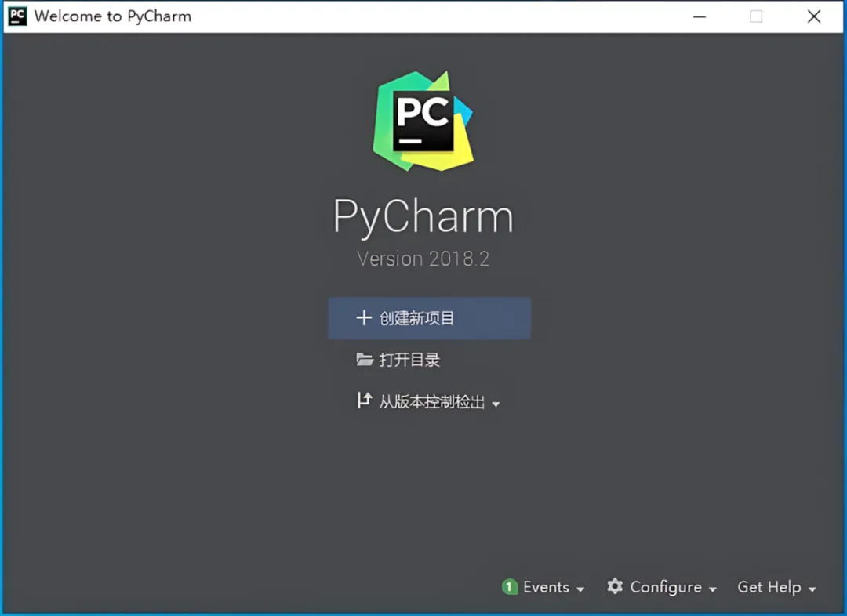The height and width of the screenshot is (616, 847).
Task: Click the plus icon beside 创建新项目
Action: click(364, 317)
